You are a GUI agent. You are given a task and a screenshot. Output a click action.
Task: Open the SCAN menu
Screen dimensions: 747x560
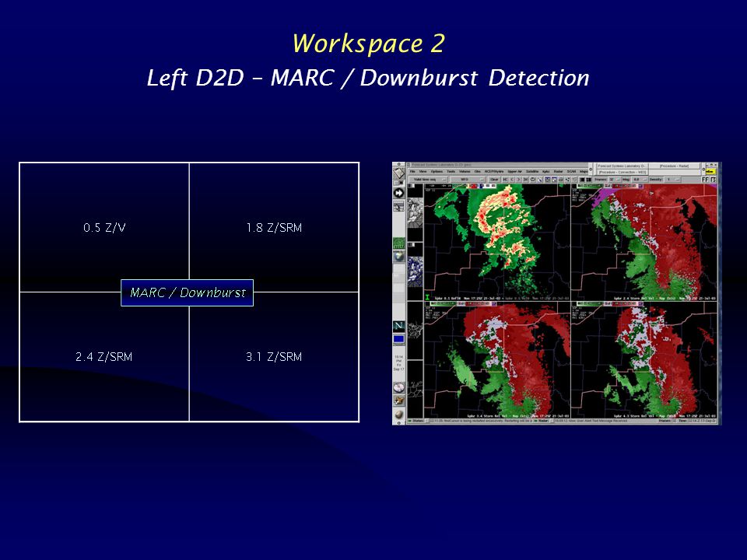(571, 171)
